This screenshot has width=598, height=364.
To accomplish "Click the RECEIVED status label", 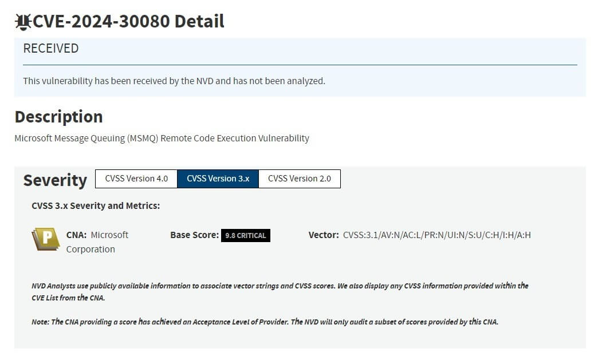I will [50, 49].
